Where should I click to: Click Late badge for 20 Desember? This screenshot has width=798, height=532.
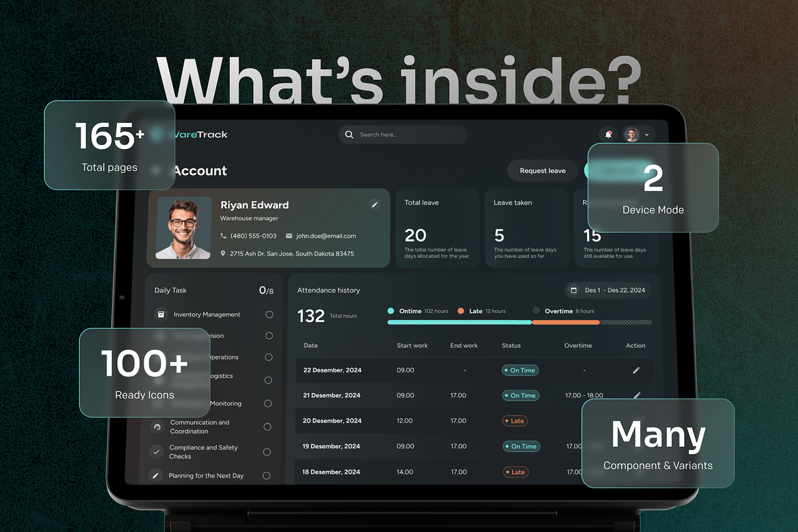click(x=515, y=421)
